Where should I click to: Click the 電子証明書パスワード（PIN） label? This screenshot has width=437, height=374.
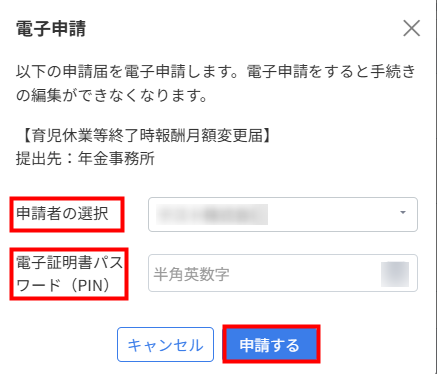tap(69, 274)
